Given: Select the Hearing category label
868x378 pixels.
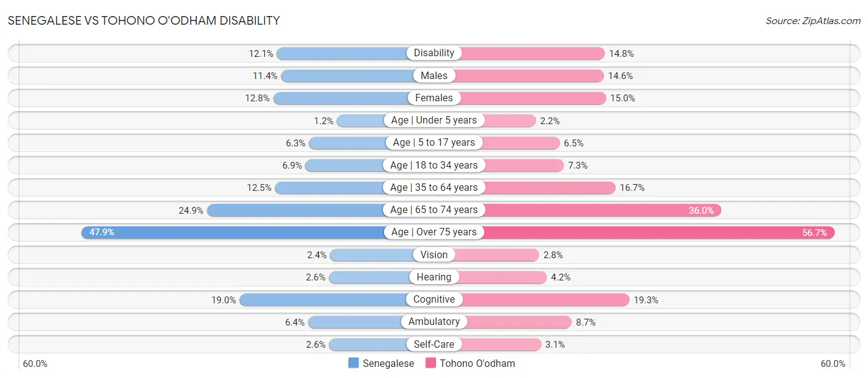Looking at the screenshot, I should (434, 277).
